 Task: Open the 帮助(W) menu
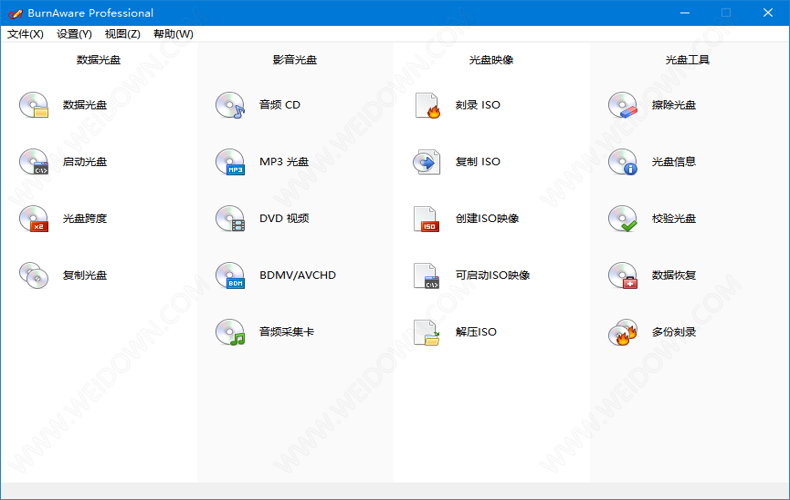pyautogui.click(x=173, y=34)
